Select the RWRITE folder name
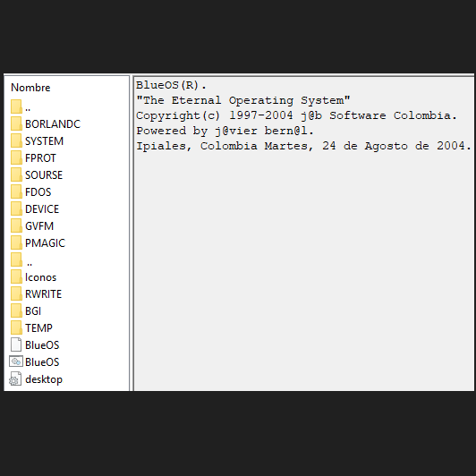 pos(44,294)
